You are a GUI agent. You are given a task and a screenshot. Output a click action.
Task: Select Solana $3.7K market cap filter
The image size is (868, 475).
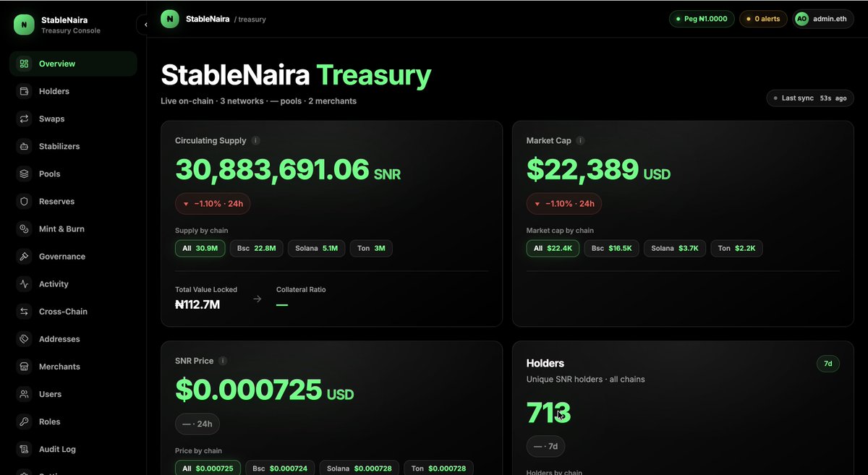click(x=675, y=249)
